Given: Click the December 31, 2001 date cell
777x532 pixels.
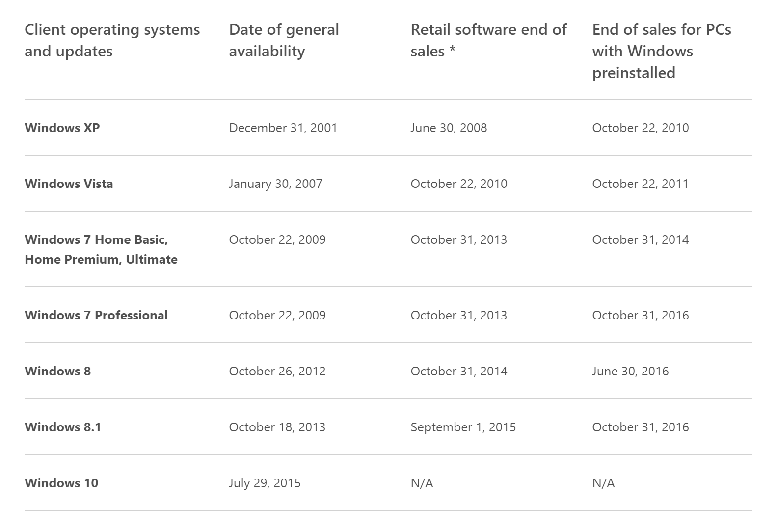Looking at the screenshot, I should point(283,128).
